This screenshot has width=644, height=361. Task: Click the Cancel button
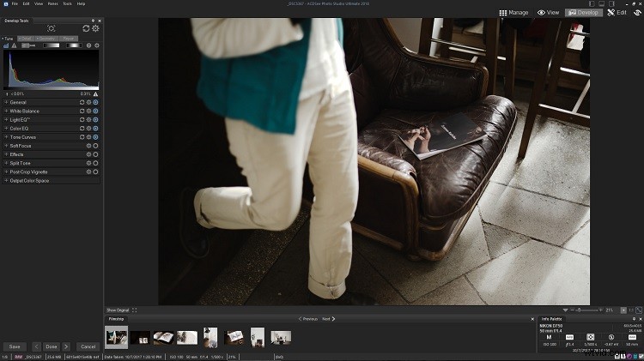click(88, 346)
